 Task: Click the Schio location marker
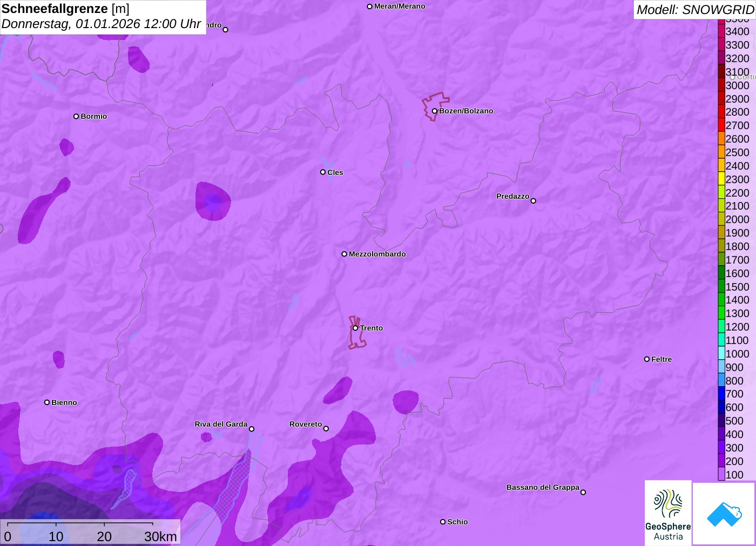click(443, 522)
